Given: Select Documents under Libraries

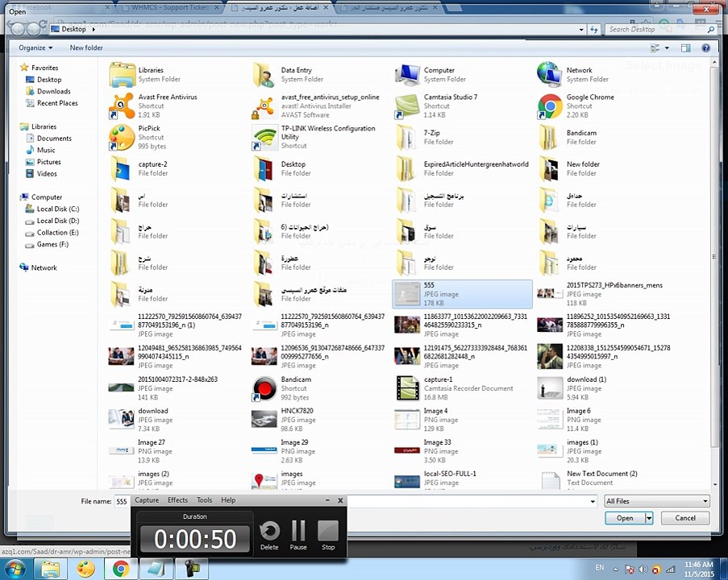Looking at the screenshot, I should [x=54, y=139].
